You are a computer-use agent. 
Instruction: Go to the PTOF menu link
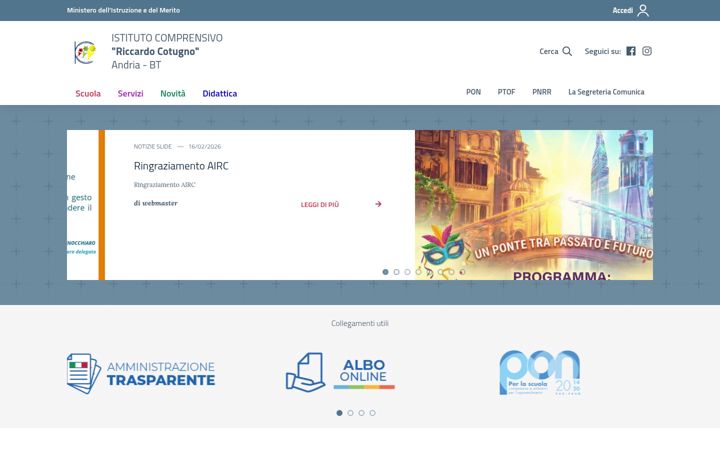506,92
